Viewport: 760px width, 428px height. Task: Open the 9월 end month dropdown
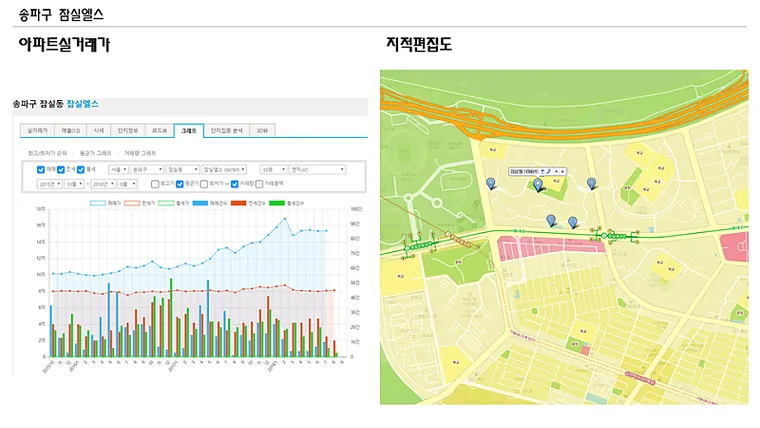(127, 184)
